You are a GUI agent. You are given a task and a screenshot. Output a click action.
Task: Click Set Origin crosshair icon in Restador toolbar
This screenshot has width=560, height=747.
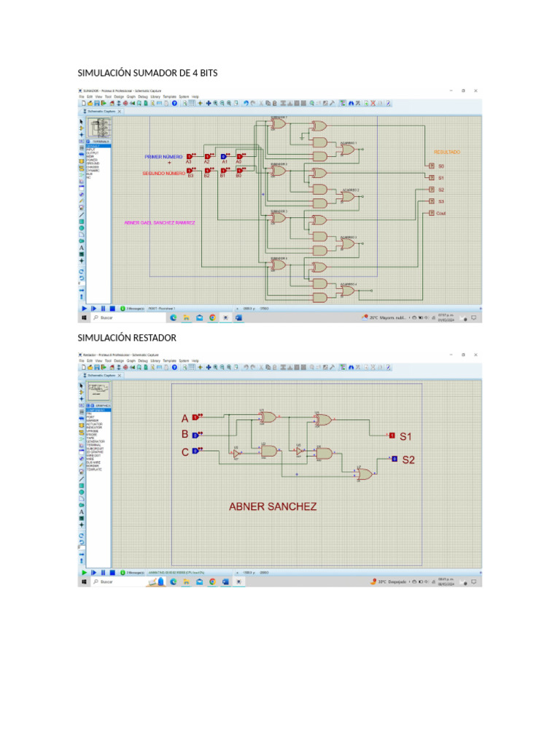pos(200,368)
